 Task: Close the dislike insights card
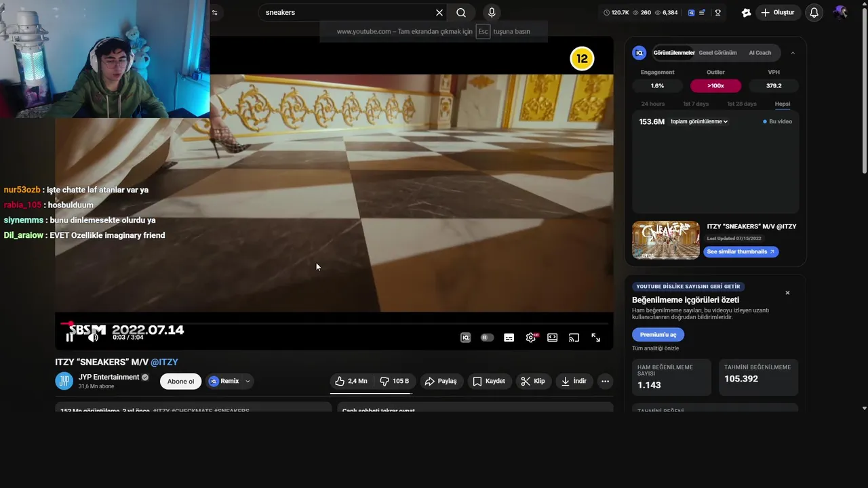(x=787, y=293)
